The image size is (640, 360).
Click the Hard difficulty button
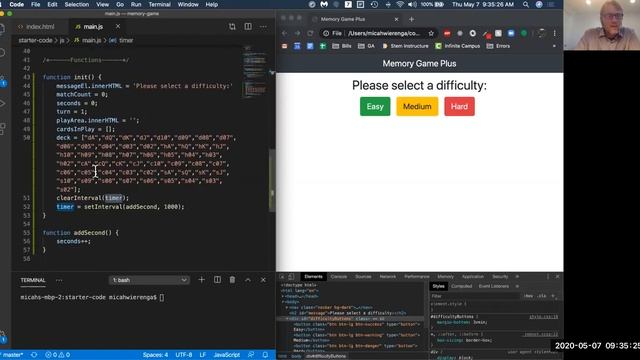click(x=459, y=107)
